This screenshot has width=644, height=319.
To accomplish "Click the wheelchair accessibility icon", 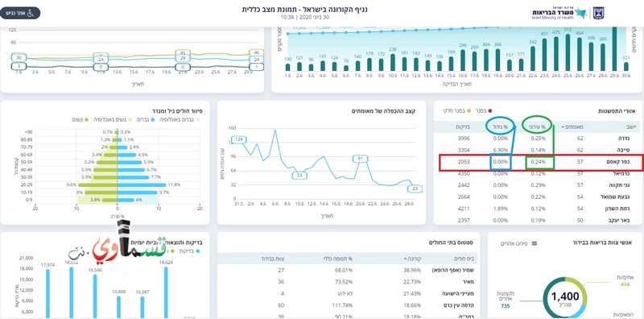I will point(31,13).
